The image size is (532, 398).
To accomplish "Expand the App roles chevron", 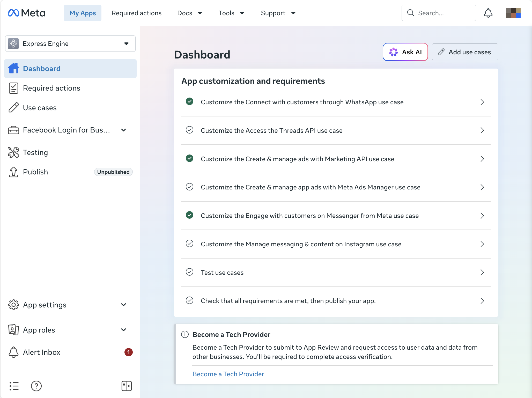I will click(x=124, y=330).
